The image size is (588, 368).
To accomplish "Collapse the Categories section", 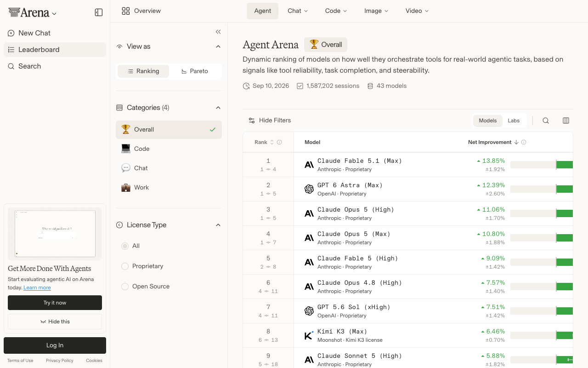I will pyautogui.click(x=218, y=108).
